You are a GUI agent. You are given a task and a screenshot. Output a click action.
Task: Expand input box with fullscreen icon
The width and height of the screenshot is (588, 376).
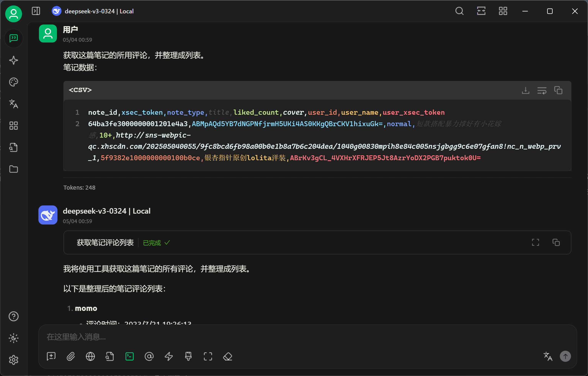208,356
